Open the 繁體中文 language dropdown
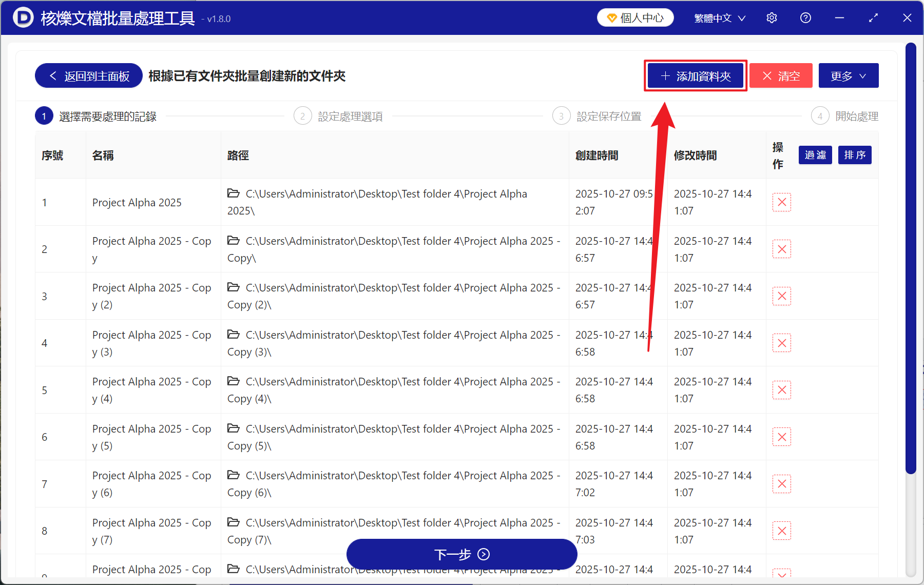Screen dimensions: 924x585 click(718, 17)
